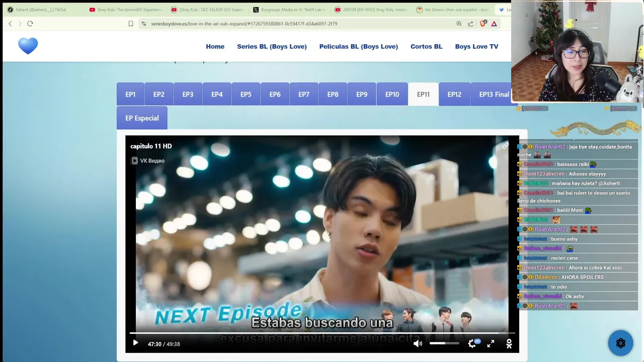Switch to Stray Kids dominATE Experience tab
The height and width of the screenshot is (362, 644).
(126, 10)
